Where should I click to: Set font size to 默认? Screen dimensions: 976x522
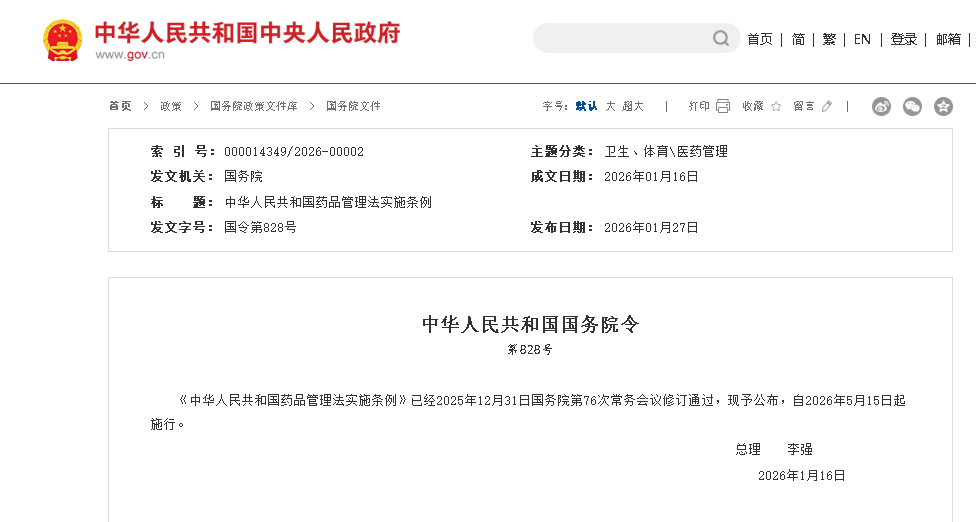tap(586, 106)
